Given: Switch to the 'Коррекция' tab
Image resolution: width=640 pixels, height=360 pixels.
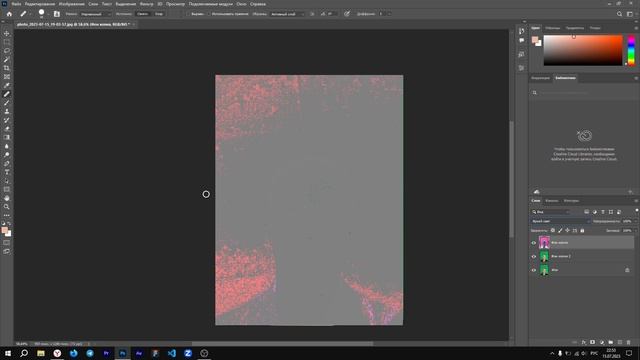Looking at the screenshot, I should coord(540,78).
